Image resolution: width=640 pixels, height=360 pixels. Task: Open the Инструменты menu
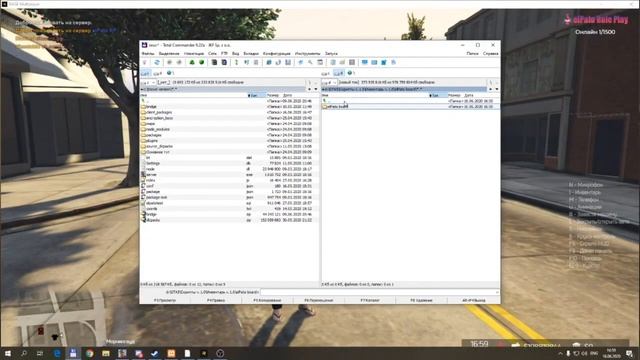[308, 53]
